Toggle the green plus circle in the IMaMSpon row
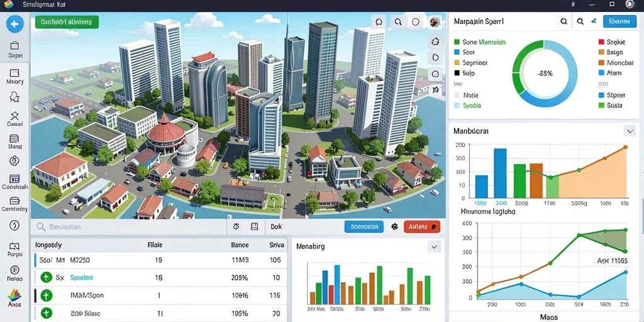 [47, 296]
